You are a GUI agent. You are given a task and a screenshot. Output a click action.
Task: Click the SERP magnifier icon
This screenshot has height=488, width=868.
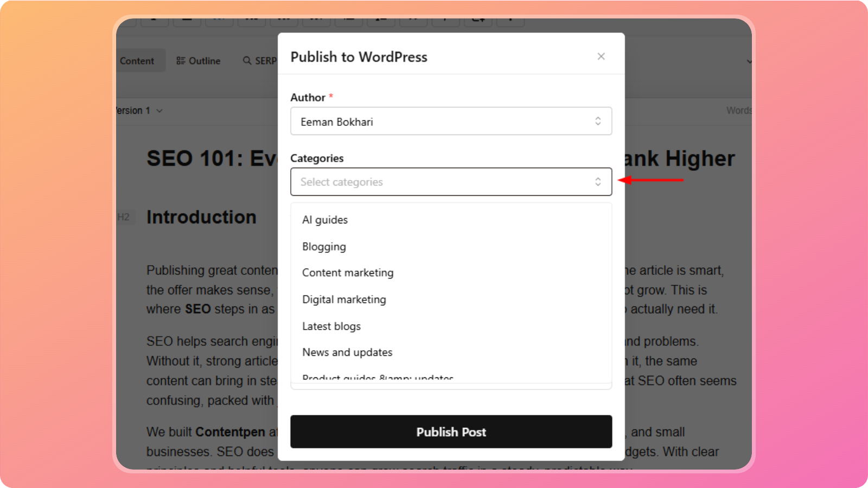click(247, 61)
